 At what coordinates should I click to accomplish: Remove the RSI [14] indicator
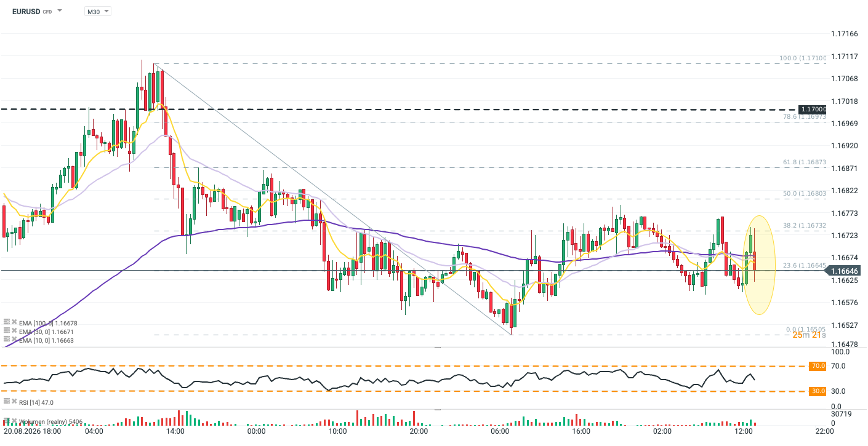tap(14, 402)
